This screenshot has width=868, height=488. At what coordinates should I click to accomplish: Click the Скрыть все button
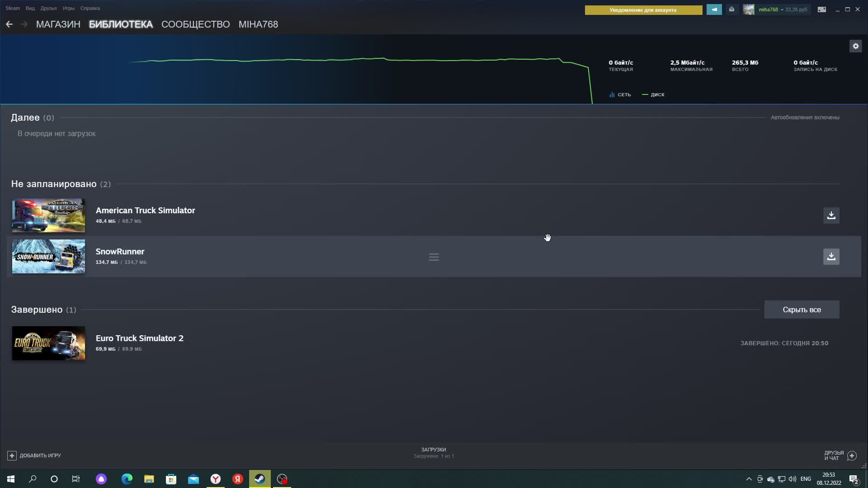tap(802, 310)
